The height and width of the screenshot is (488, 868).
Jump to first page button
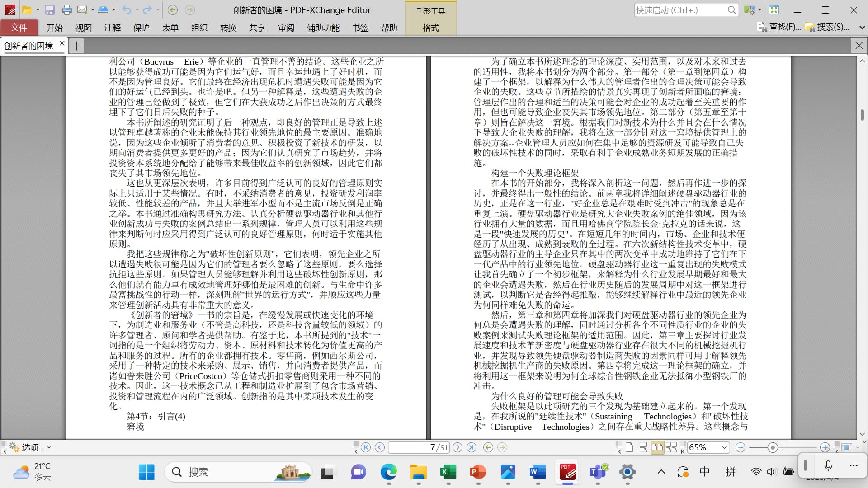click(x=366, y=447)
